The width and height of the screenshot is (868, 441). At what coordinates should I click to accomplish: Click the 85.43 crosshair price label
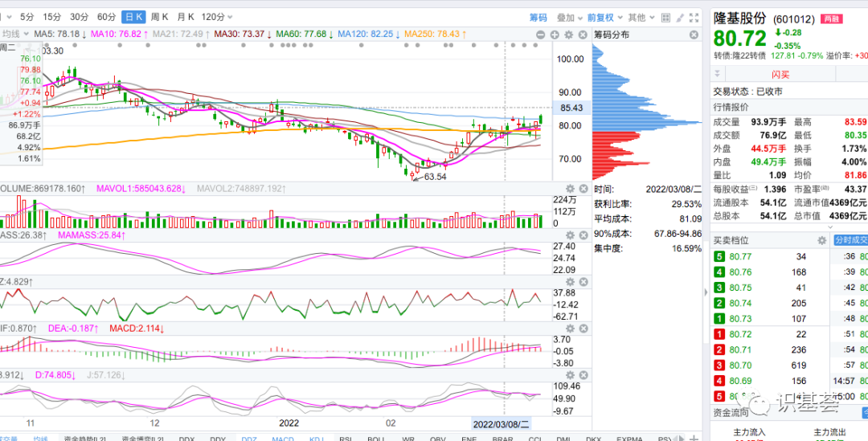click(x=573, y=108)
